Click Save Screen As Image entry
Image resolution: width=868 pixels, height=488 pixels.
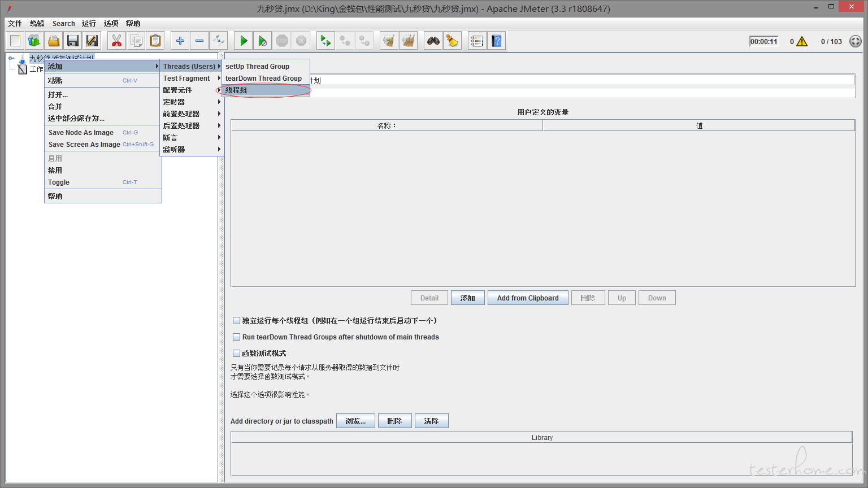point(103,144)
